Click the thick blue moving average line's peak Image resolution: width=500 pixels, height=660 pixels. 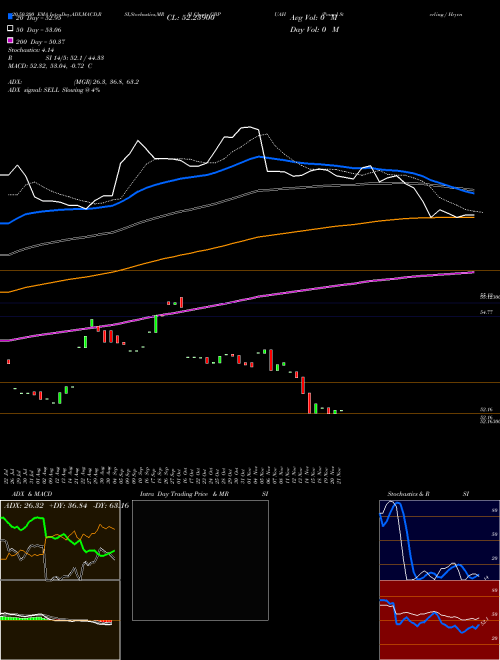[258, 157]
